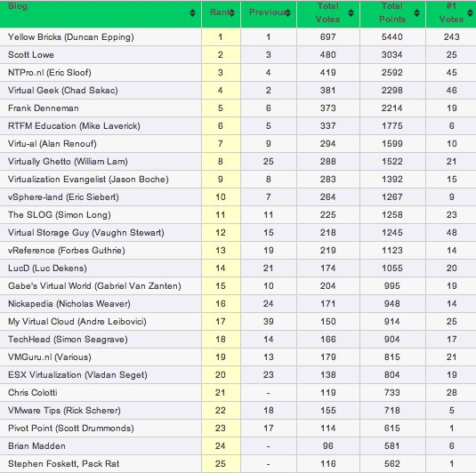Select Stephen Foskett, Pack Rat entry
Viewport: 476px width, 473px height.
click(63, 463)
